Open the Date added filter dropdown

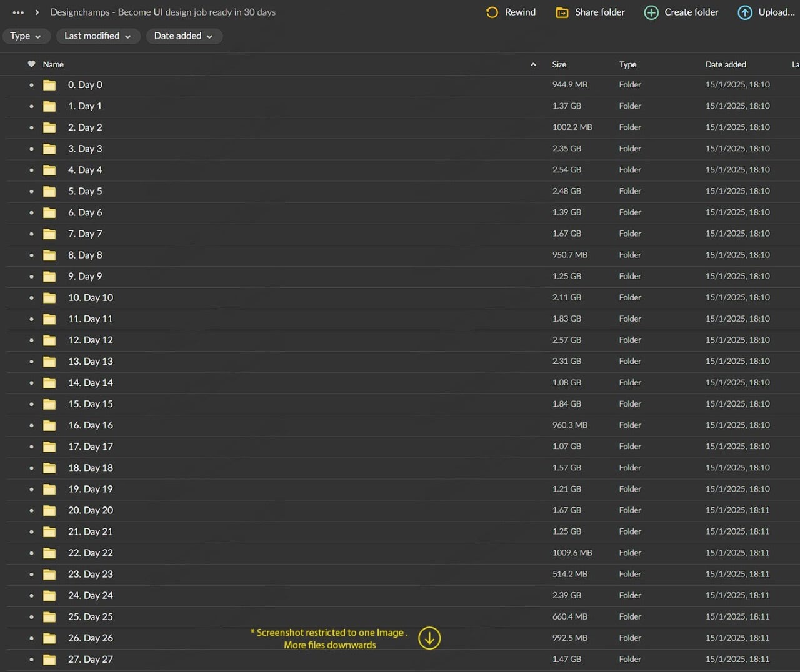(184, 36)
